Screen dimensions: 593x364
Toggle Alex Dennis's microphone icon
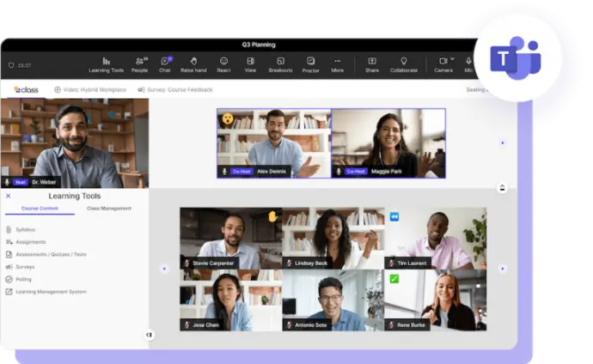click(x=224, y=171)
